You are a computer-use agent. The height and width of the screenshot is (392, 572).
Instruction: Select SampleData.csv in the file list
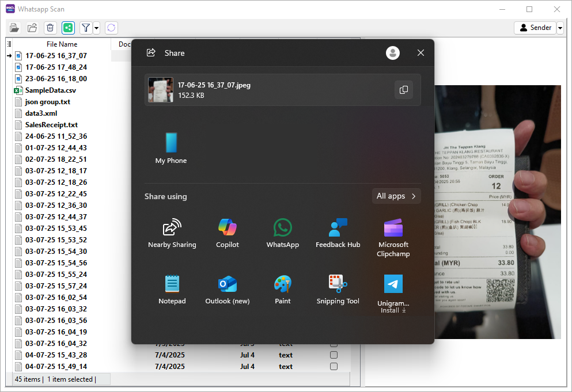[50, 90]
